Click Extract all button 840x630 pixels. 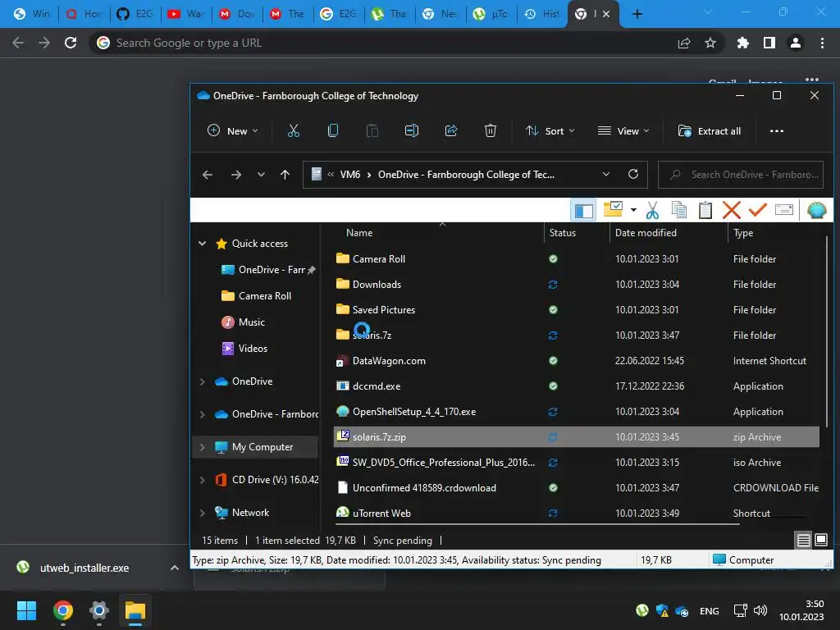(x=710, y=130)
